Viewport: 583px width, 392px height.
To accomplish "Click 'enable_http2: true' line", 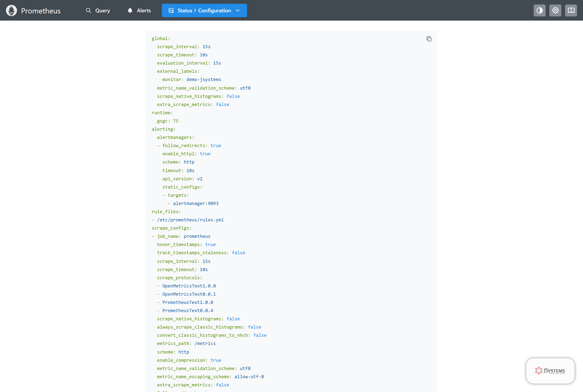I will point(186,154).
